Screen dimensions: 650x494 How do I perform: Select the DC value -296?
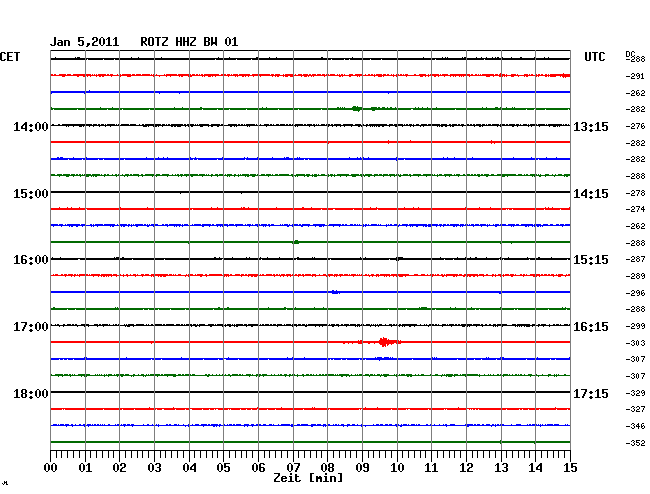(x=635, y=293)
